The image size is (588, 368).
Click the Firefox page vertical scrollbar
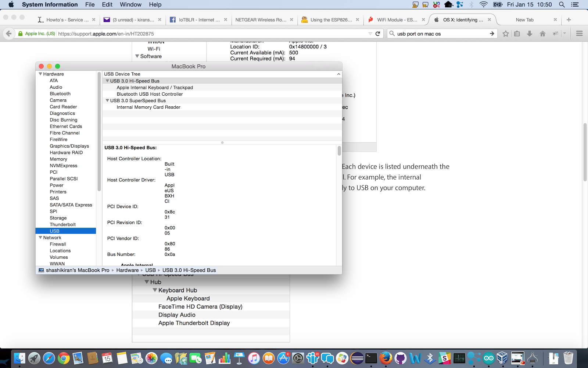tap(585, 152)
